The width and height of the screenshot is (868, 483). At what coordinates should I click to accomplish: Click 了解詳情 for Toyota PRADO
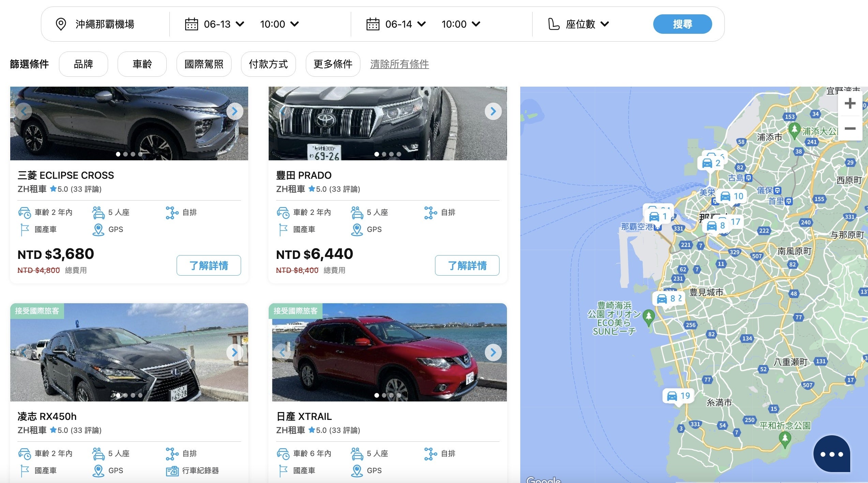pyautogui.click(x=467, y=265)
